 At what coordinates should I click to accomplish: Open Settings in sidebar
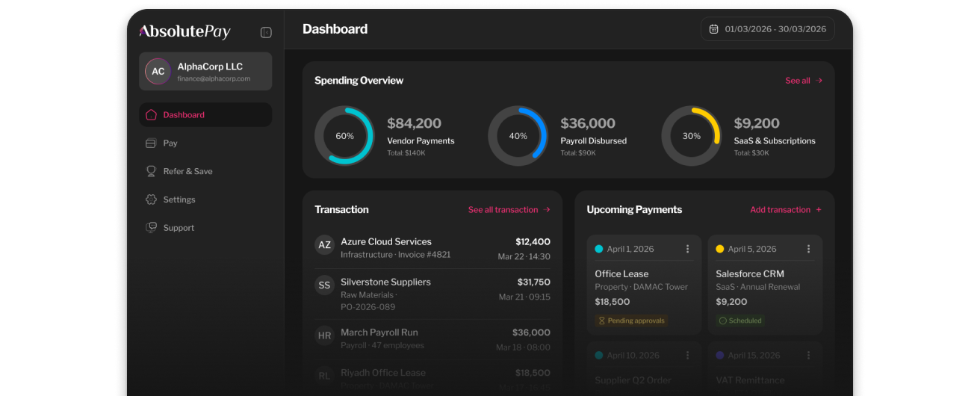pyautogui.click(x=205, y=199)
